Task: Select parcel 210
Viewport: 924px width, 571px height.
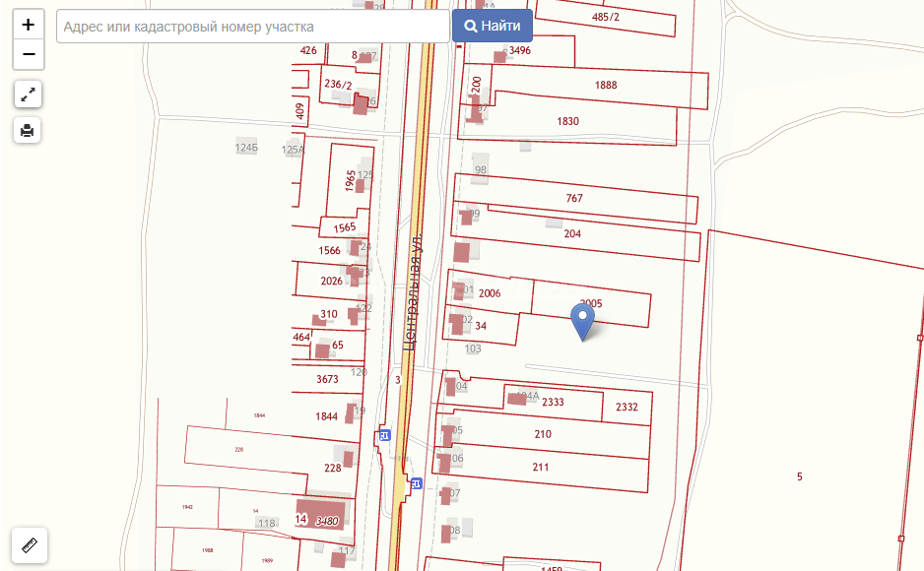Action: tap(543, 434)
